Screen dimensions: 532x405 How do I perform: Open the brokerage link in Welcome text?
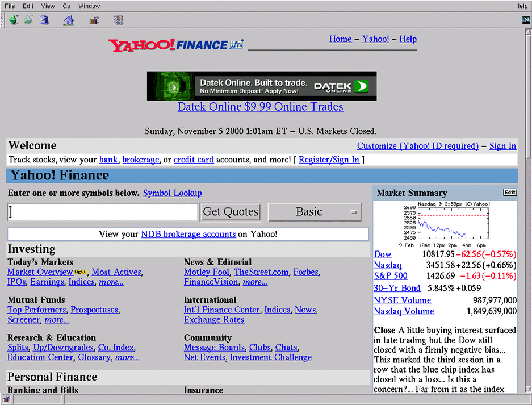click(x=140, y=160)
